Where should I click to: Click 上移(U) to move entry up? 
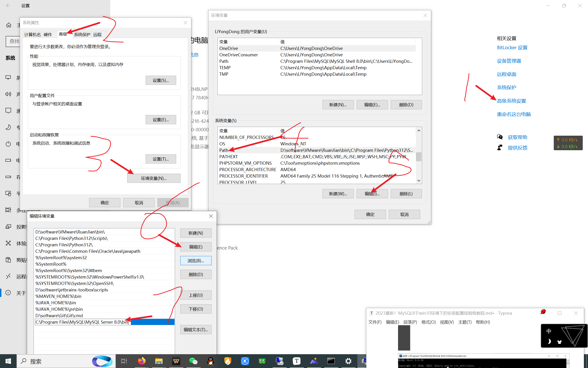196,295
